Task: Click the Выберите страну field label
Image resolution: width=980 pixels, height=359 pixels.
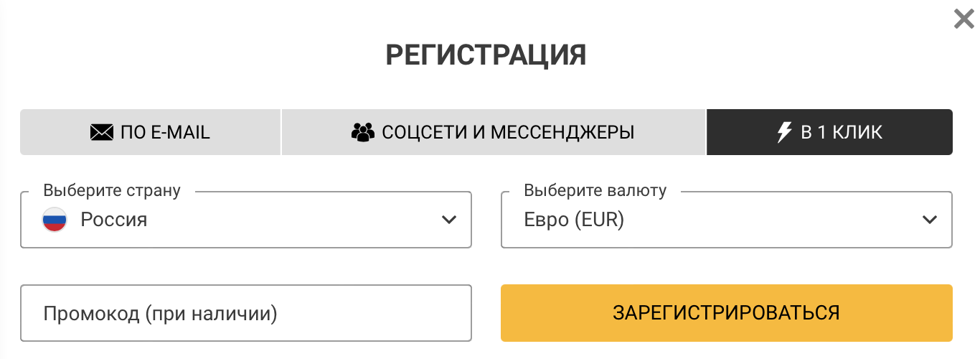Action: (x=112, y=191)
